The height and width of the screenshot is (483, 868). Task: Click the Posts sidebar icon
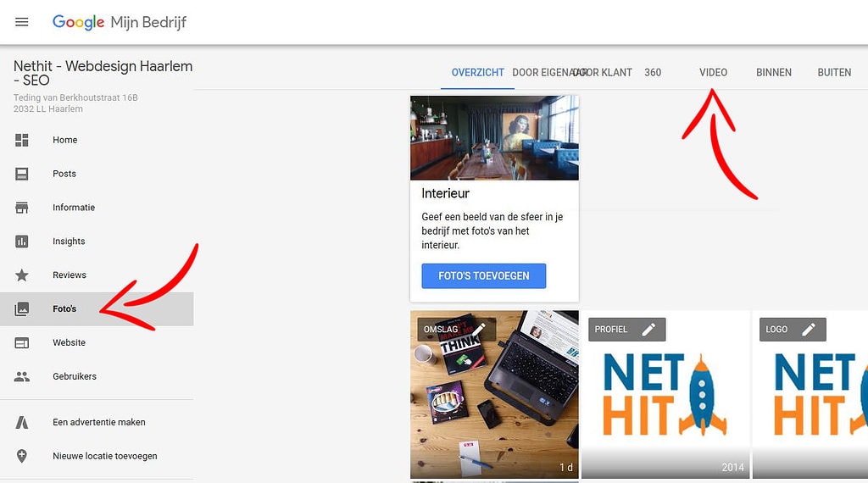[x=21, y=174]
